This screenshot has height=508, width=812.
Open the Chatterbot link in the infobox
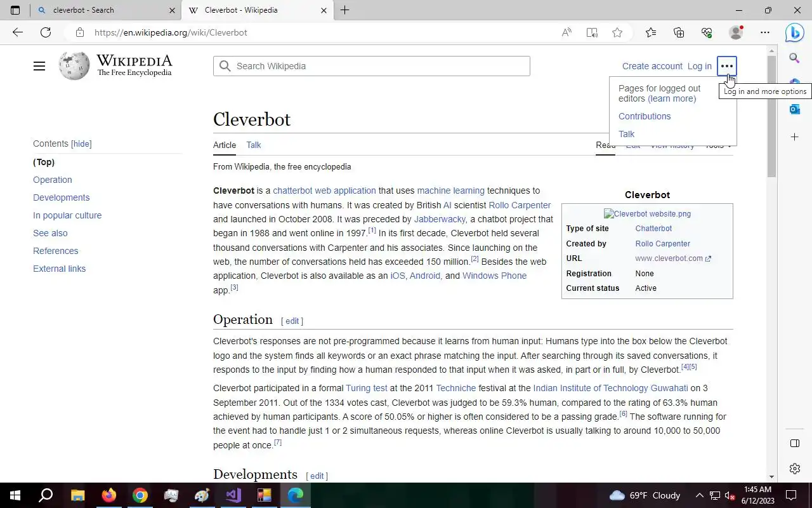pyautogui.click(x=653, y=229)
